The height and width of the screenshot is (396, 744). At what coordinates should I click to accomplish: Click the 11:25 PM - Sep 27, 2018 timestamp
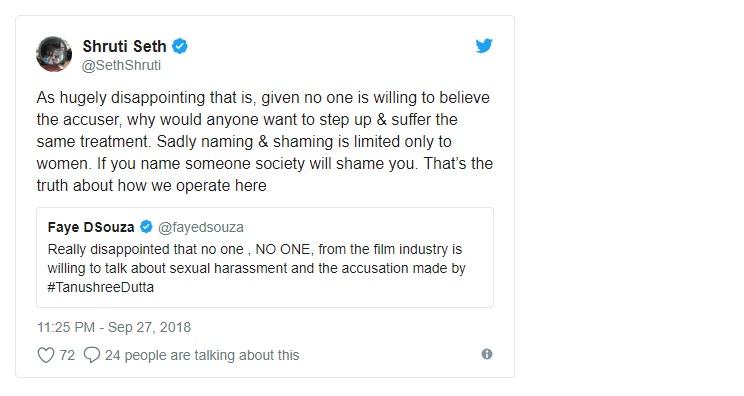click(x=114, y=327)
